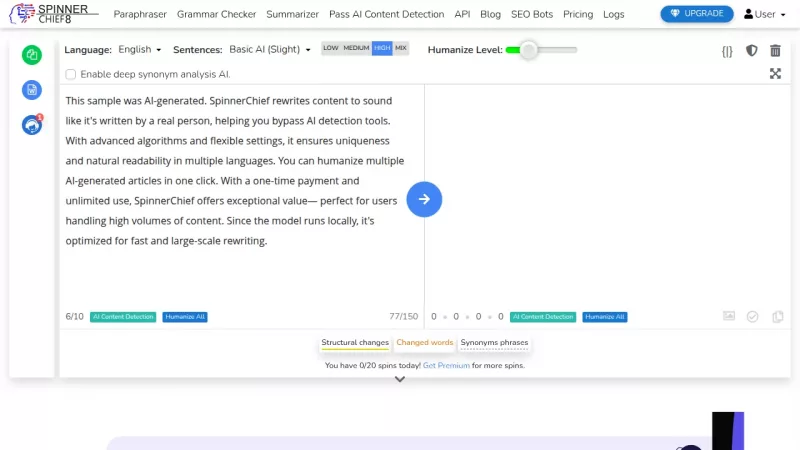The width and height of the screenshot is (800, 450).
Task: Click the 77/150 word count text
Action: pyautogui.click(x=404, y=316)
